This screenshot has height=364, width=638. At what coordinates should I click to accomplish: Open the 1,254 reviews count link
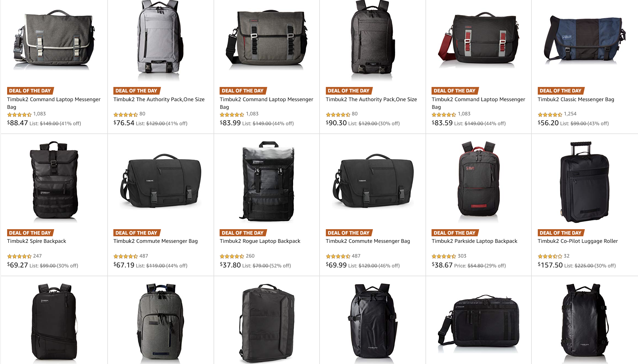point(570,114)
